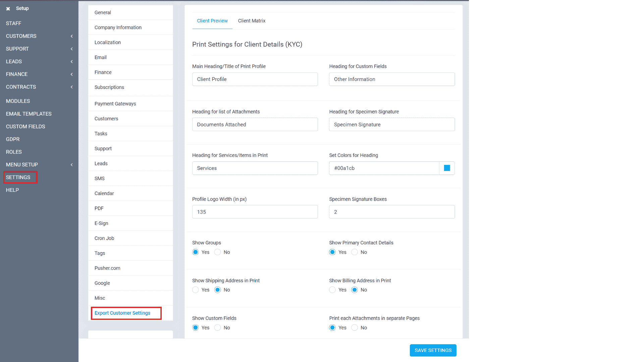644x362 pixels.
Task: Click the Main Heading/Title Client Profile field
Action: pos(255,79)
